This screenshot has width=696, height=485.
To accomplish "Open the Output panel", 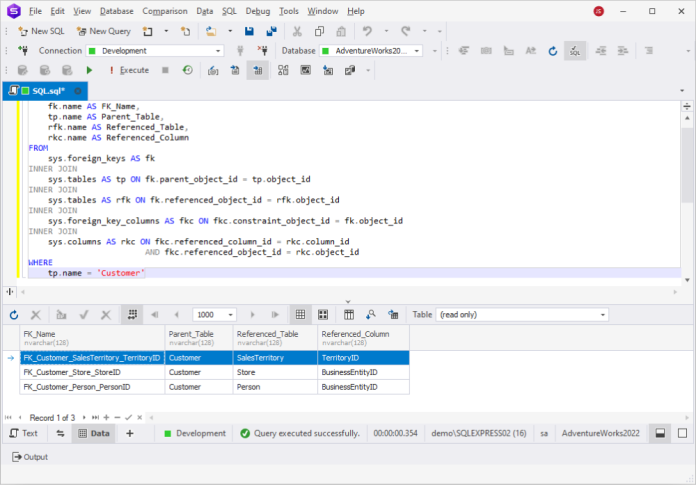I will coord(29,457).
